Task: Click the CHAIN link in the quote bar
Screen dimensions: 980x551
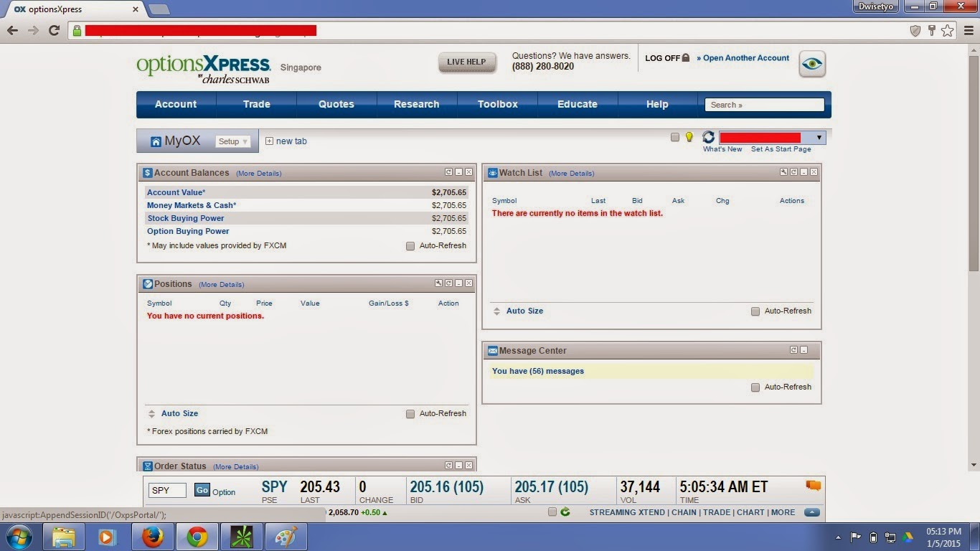Action: (x=684, y=512)
